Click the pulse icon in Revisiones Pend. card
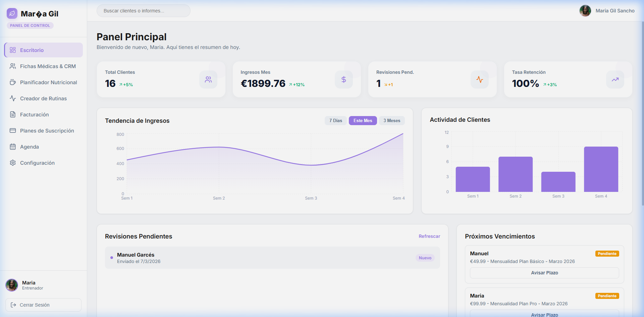 coord(480,80)
